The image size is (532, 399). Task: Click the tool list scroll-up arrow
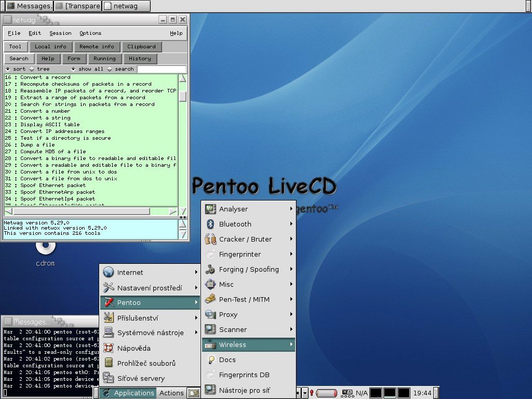click(x=182, y=78)
